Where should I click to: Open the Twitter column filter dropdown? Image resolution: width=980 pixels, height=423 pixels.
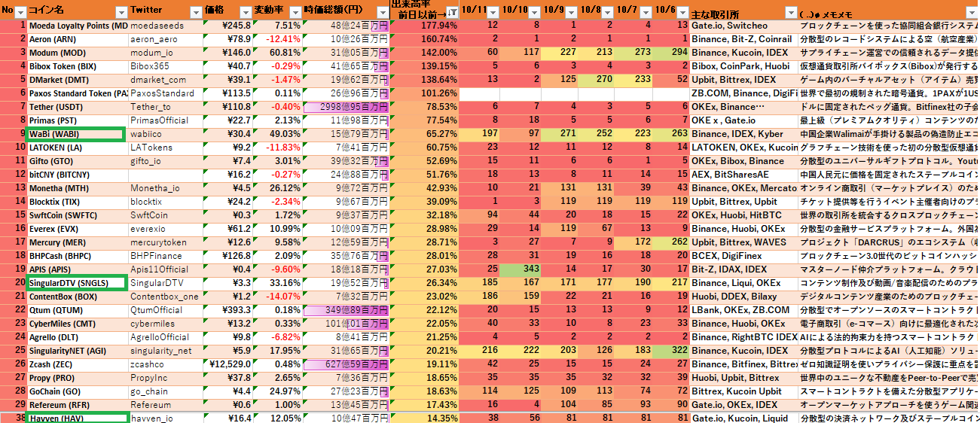[x=197, y=13]
